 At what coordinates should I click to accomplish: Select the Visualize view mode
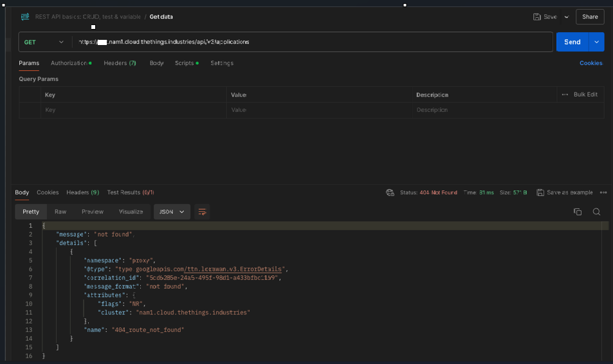click(131, 212)
